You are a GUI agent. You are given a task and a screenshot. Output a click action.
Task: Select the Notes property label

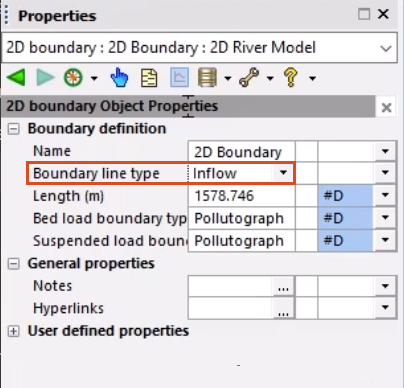coord(53,286)
